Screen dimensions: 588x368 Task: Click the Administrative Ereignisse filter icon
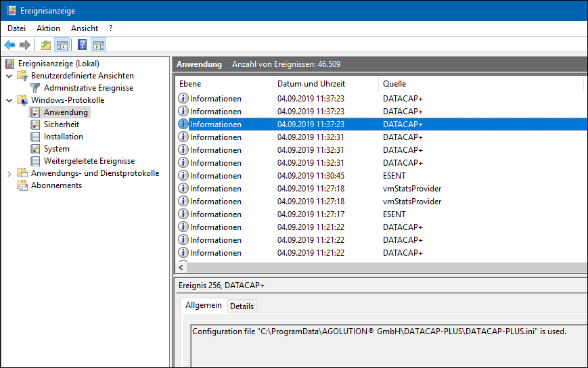pyautogui.click(x=35, y=88)
